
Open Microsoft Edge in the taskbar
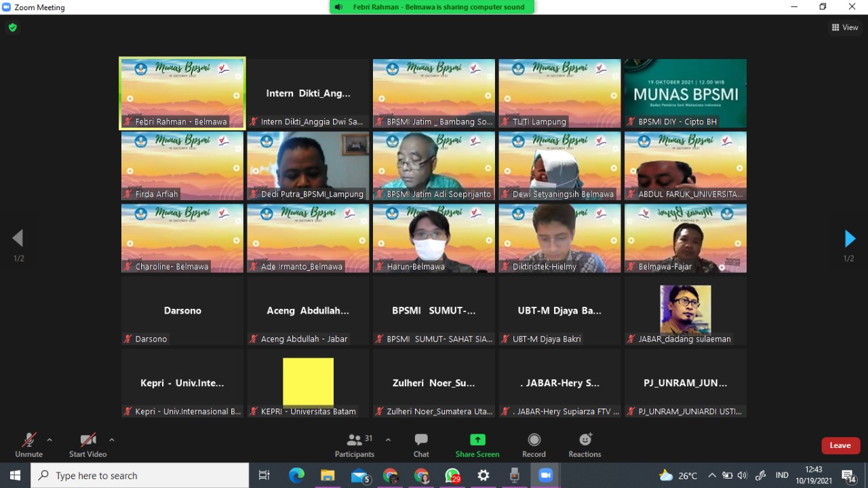296,476
